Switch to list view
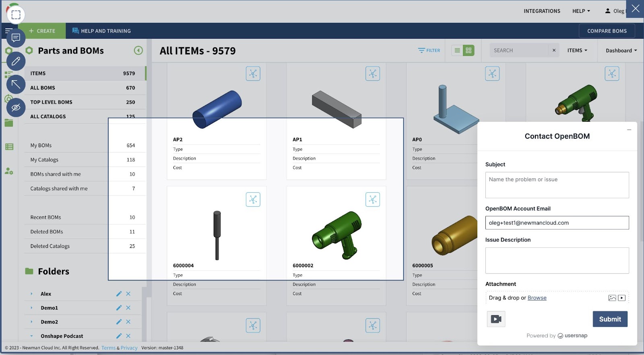The width and height of the screenshot is (644, 355). (x=457, y=50)
